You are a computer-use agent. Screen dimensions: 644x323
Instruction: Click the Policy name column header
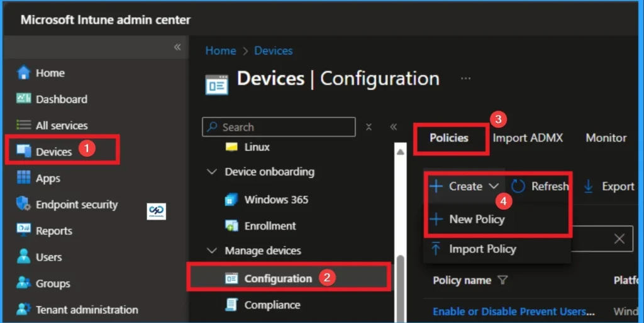(462, 280)
